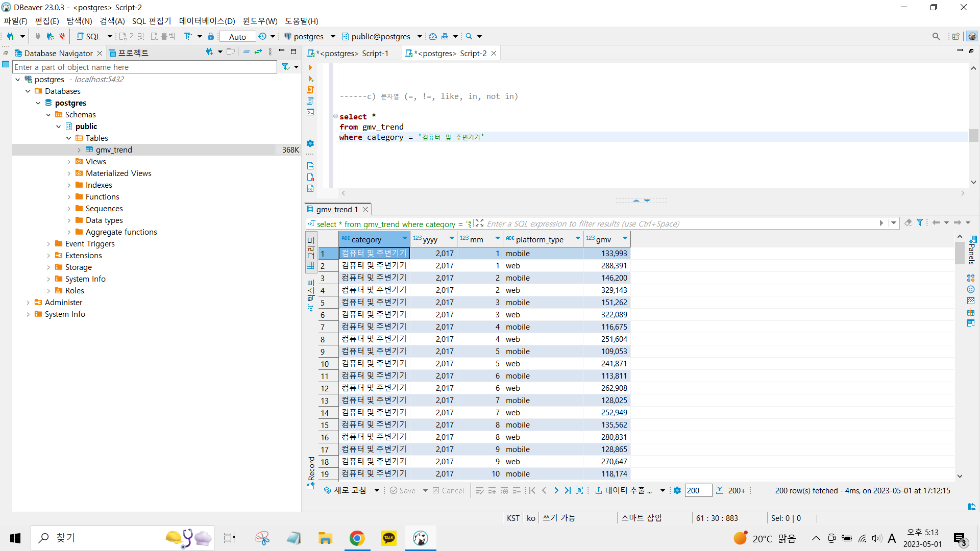Image resolution: width=980 pixels, height=551 pixels.
Task: Click the Chrome icon in the taskbar
Action: pos(357,538)
